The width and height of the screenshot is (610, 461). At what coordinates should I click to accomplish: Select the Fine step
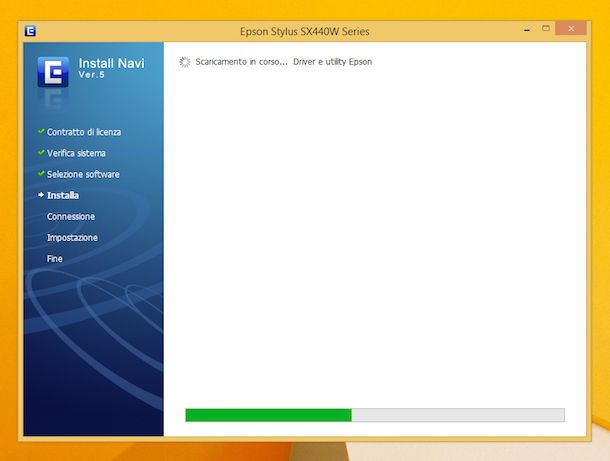[x=54, y=259]
